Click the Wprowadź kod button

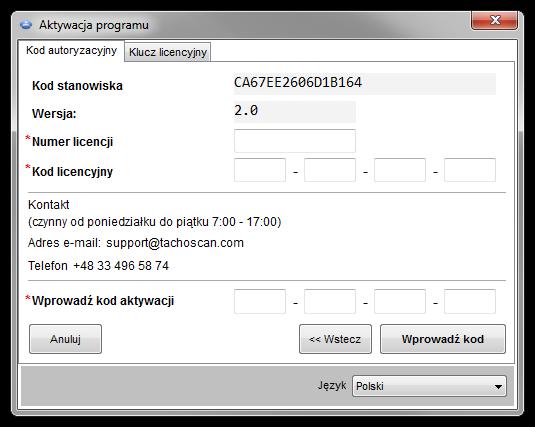pos(443,339)
